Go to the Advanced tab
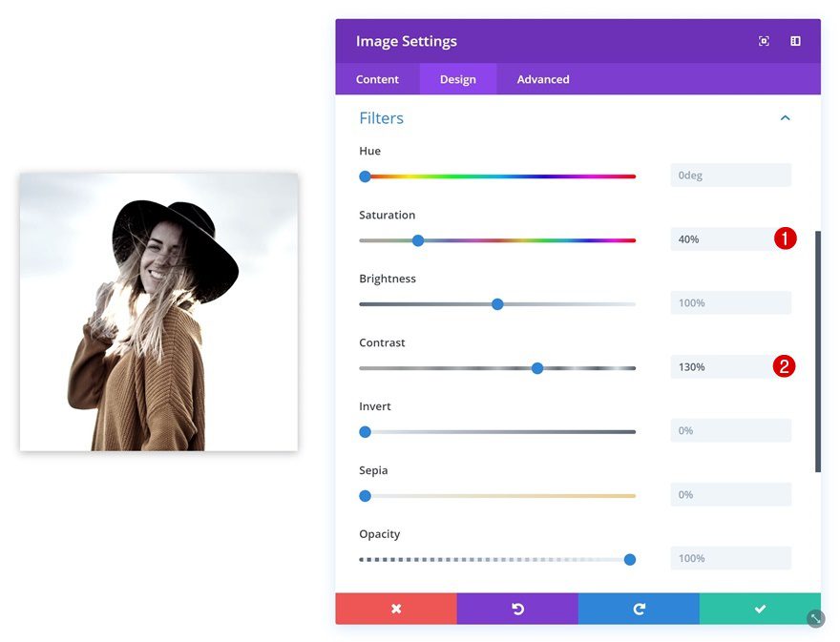This screenshot has height=642, width=840. click(541, 79)
